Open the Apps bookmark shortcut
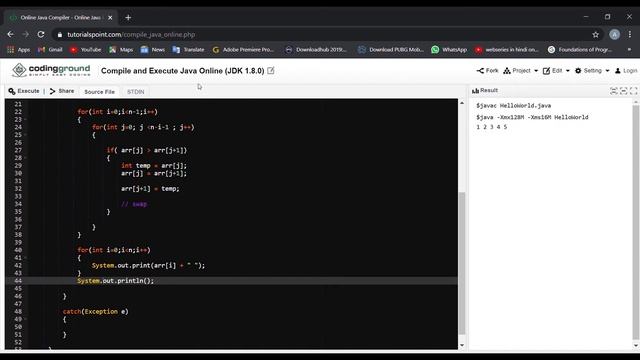 click(x=18, y=50)
